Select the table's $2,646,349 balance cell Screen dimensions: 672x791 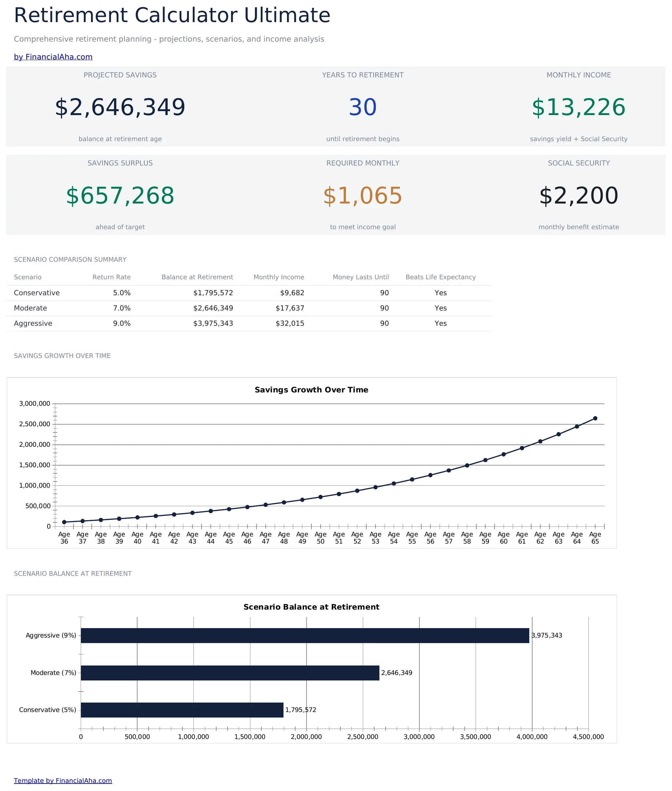point(213,308)
